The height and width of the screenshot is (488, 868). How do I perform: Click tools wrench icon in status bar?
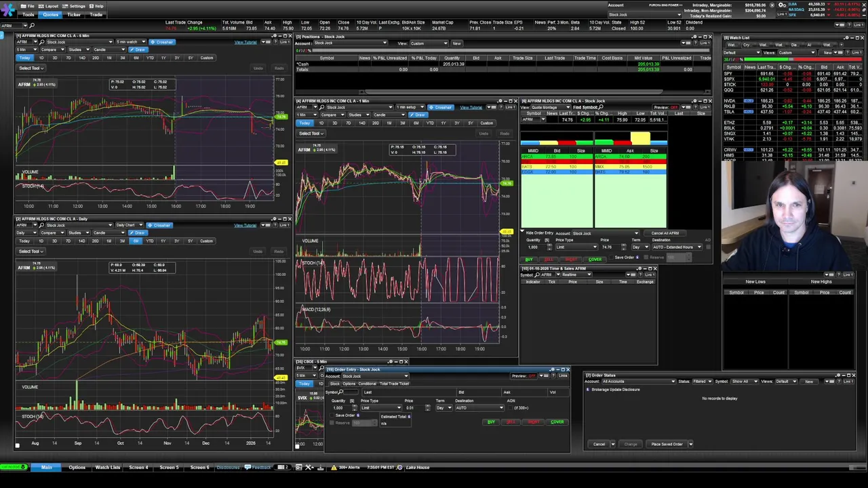click(x=308, y=467)
